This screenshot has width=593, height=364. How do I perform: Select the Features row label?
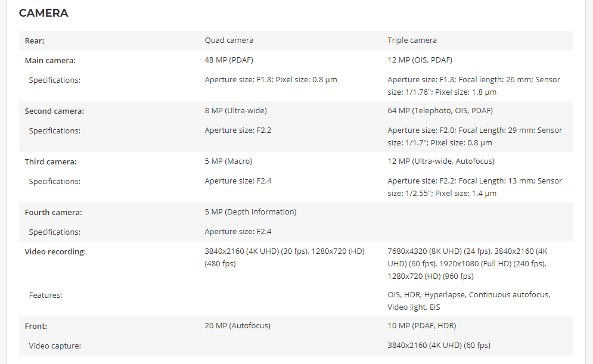click(45, 295)
